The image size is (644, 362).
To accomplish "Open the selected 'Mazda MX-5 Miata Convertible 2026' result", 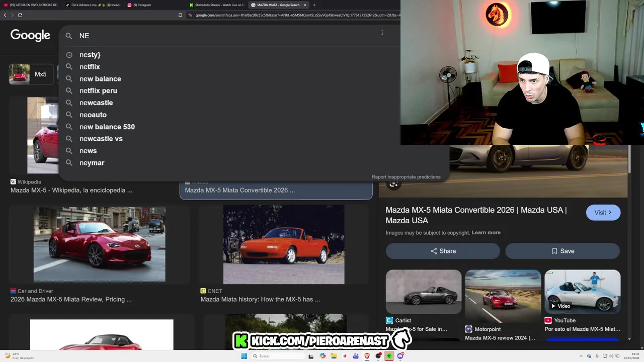I will tap(240, 190).
